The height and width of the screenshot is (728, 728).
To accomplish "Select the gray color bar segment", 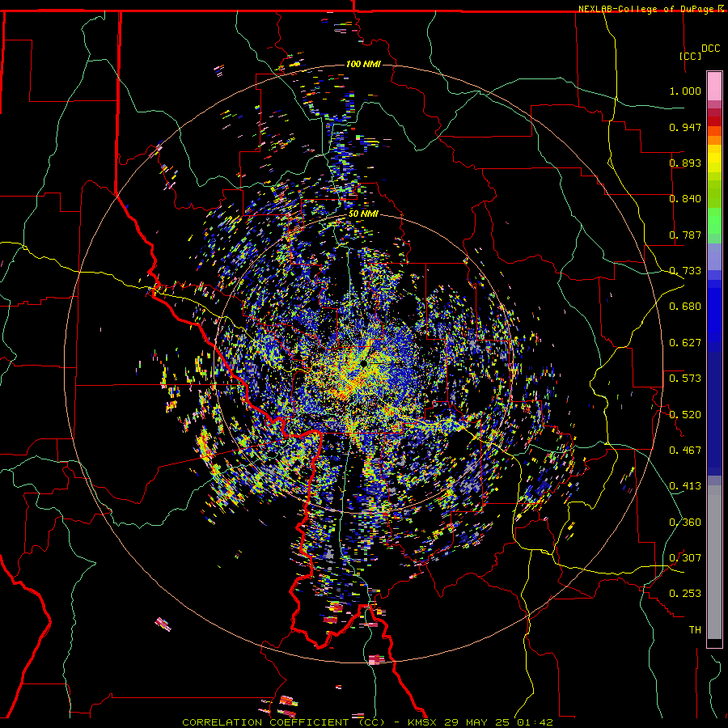I will click(714, 562).
